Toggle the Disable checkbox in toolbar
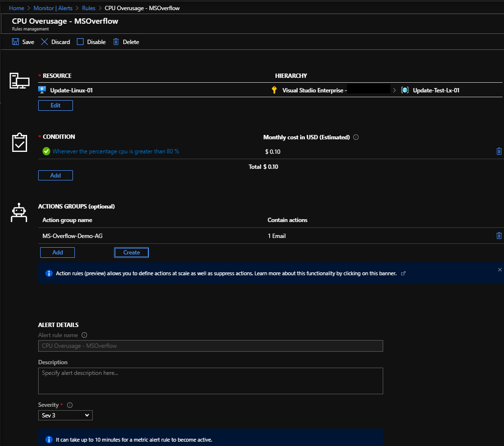The image size is (504, 446). pos(80,42)
